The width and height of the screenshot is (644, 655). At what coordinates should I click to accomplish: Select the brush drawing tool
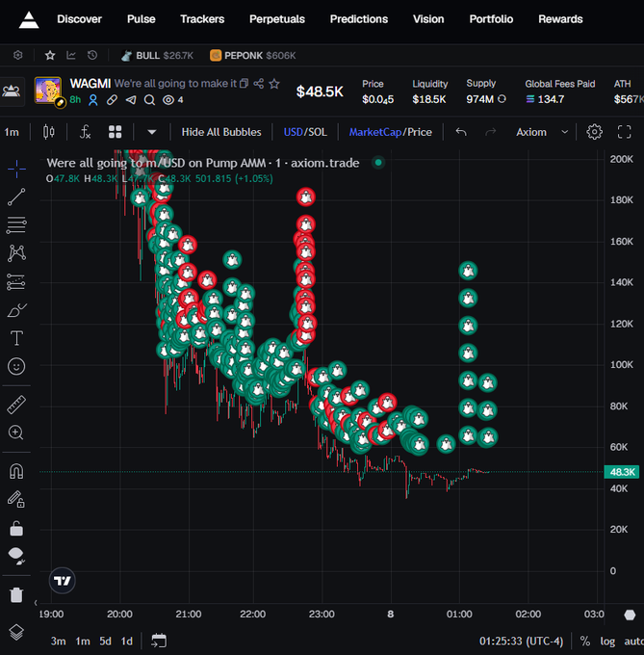pos(16,310)
